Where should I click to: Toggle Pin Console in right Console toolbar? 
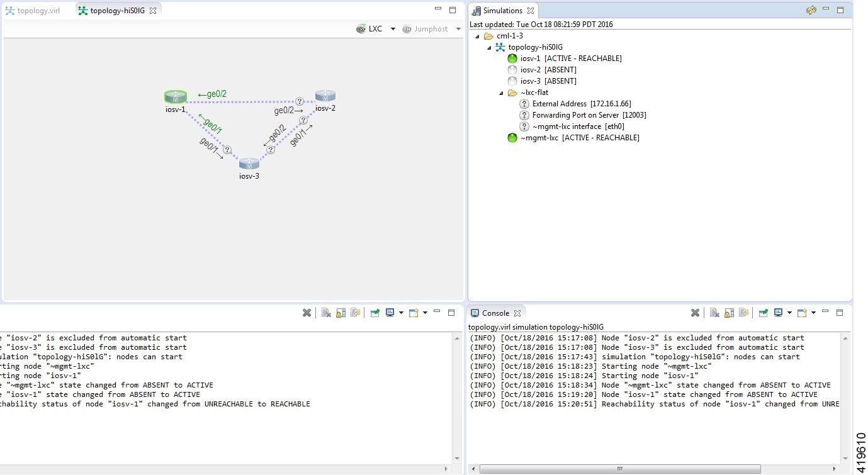point(763,313)
